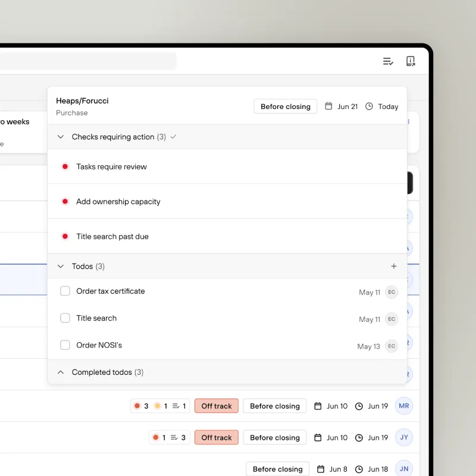Click May 13 date on Order NOSI's
The image size is (476, 476).
coord(368,346)
